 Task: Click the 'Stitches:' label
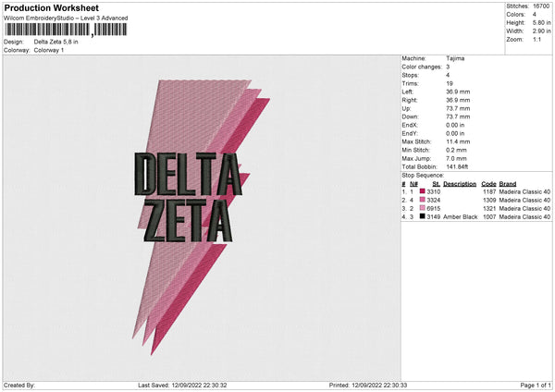pos(517,6)
